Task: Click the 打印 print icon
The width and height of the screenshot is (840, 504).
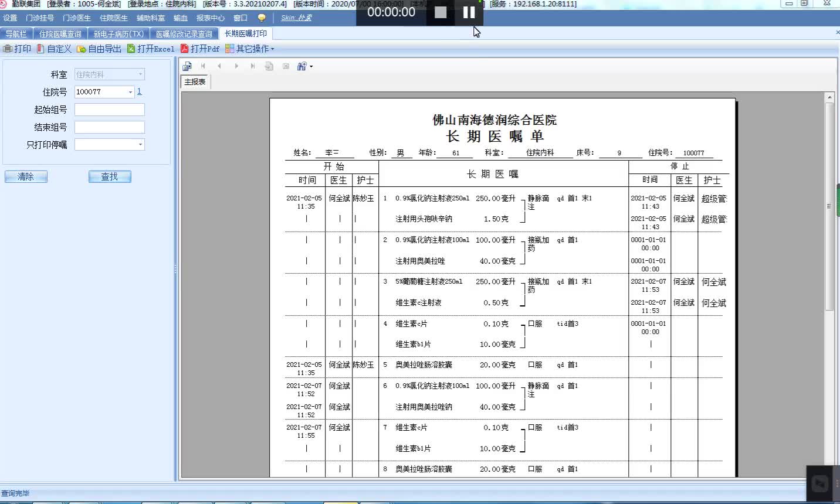Action: [x=8, y=49]
